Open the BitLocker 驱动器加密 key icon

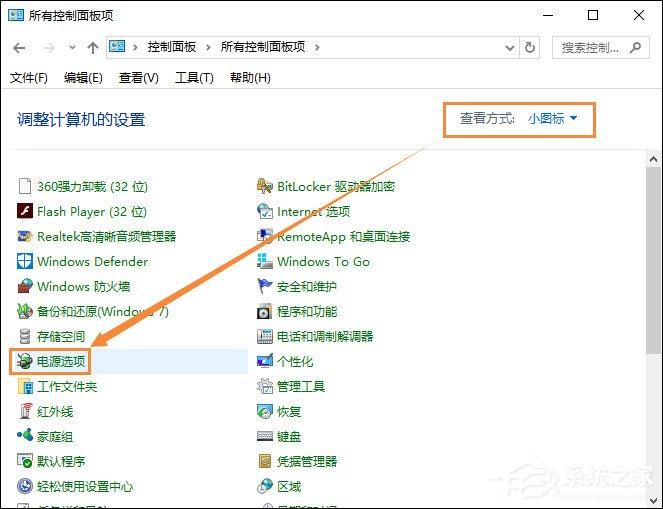[265, 186]
